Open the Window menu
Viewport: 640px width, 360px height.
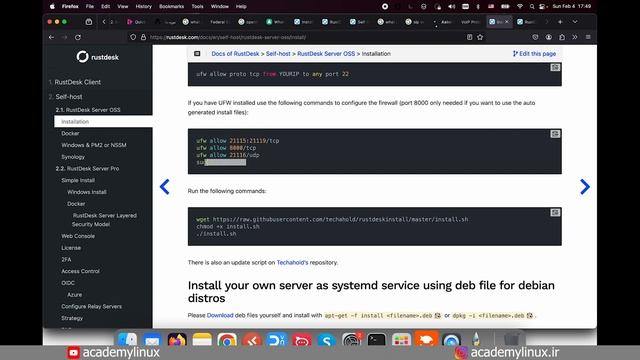[x=220, y=7]
